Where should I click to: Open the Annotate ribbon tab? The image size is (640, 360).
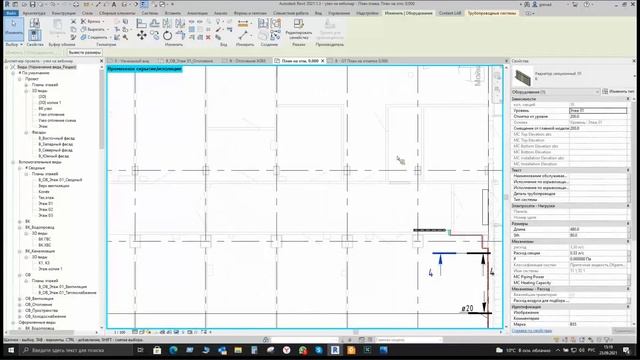(198, 13)
